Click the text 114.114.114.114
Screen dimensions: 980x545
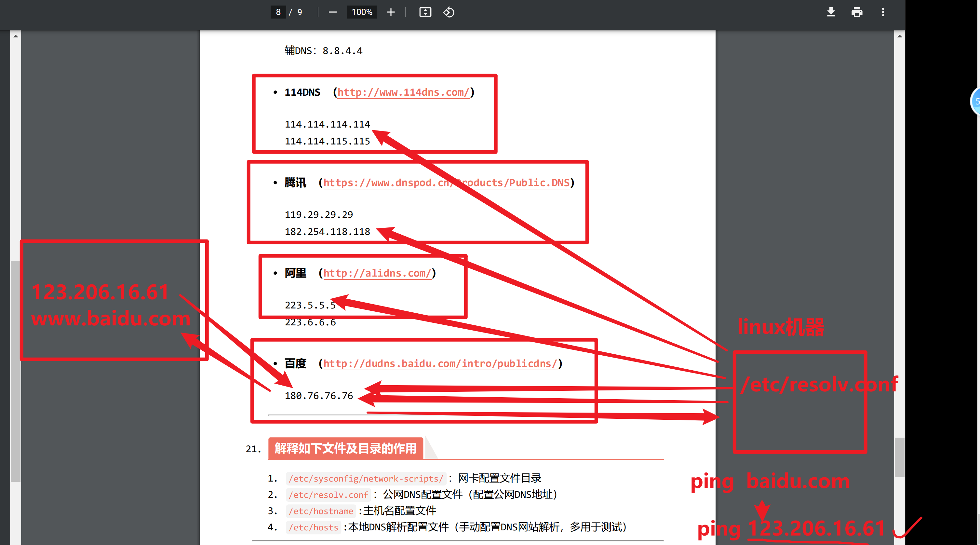327,124
